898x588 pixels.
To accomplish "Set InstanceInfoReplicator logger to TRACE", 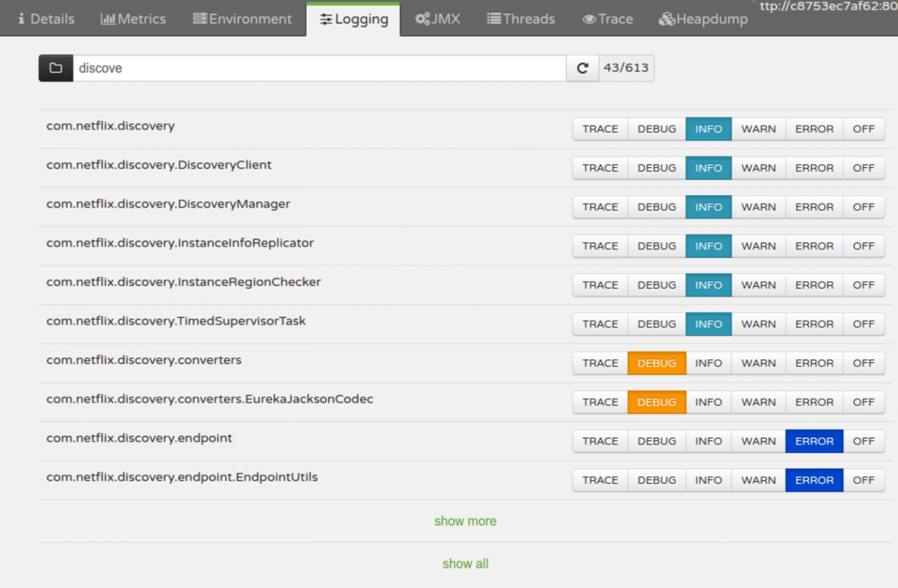I will click(x=600, y=246).
